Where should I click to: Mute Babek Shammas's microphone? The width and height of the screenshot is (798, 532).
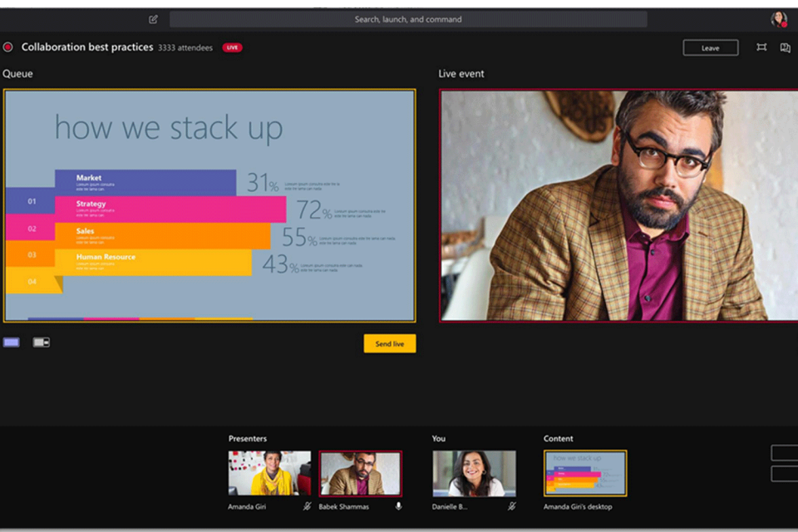coord(398,505)
